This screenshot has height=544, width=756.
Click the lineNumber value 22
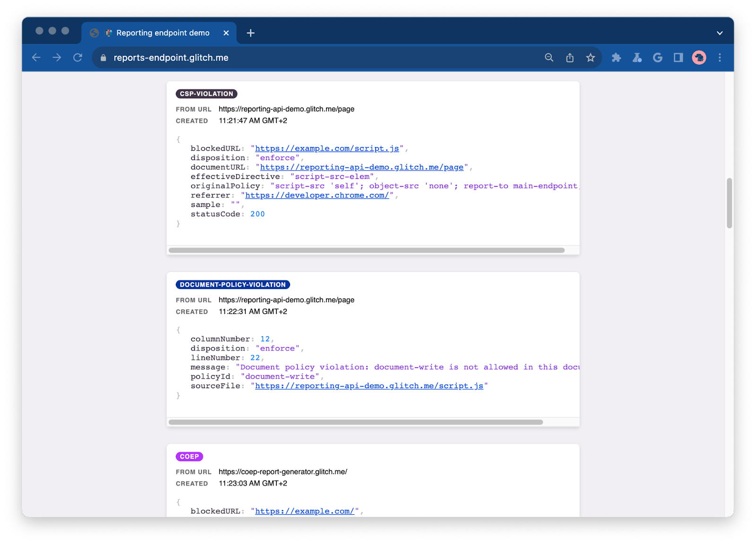tap(255, 358)
